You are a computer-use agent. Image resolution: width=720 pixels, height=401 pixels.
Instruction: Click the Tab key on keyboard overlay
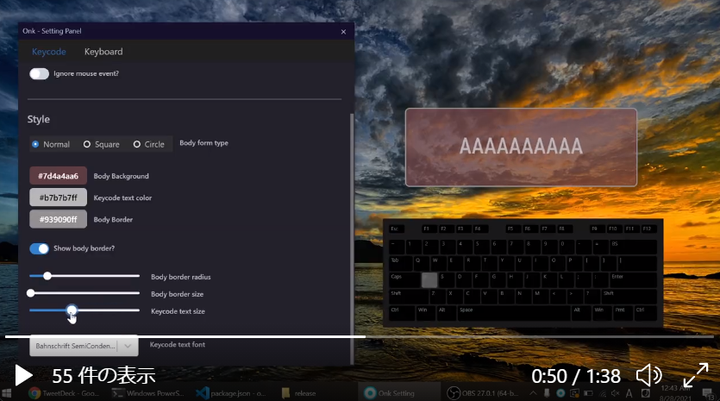pyautogui.click(x=400, y=263)
